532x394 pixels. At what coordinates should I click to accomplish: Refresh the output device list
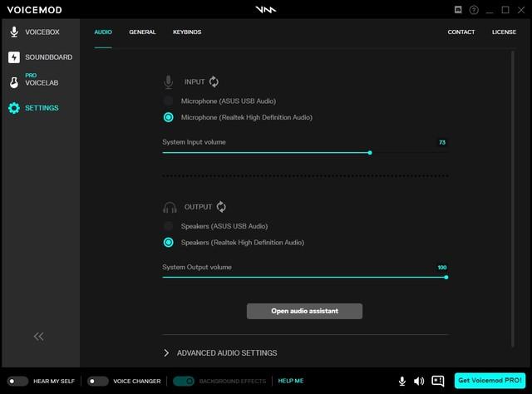coord(221,207)
